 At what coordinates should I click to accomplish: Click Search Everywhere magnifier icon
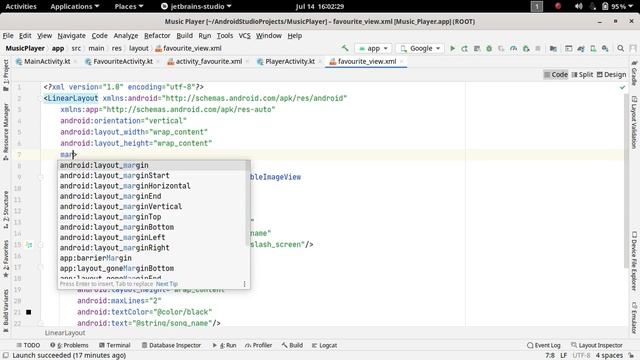[x=620, y=48]
